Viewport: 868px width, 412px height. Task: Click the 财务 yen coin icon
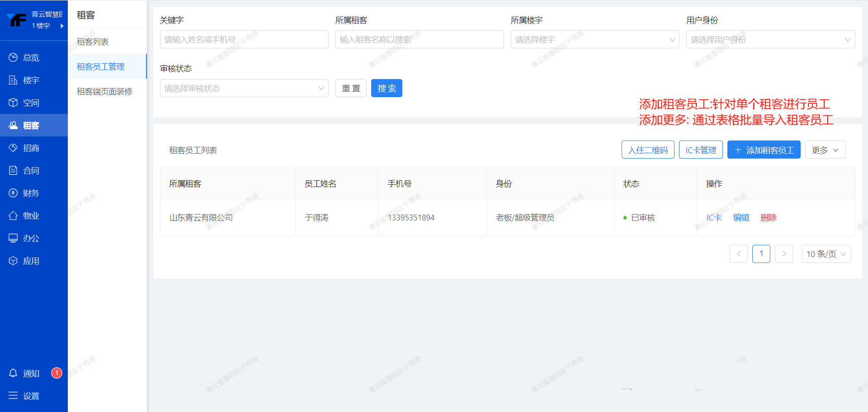point(13,193)
